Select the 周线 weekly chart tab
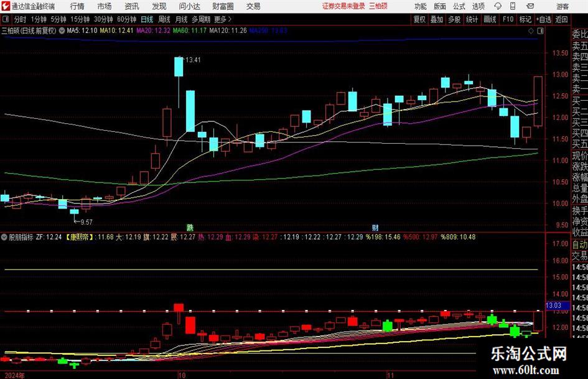The height and width of the screenshot is (379, 588). pos(164,19)
